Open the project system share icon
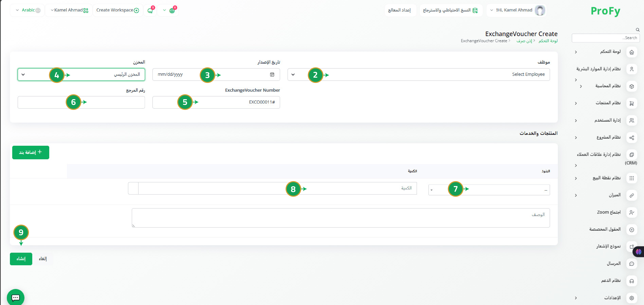Screen dimensions: 644x305 (632, 138)
